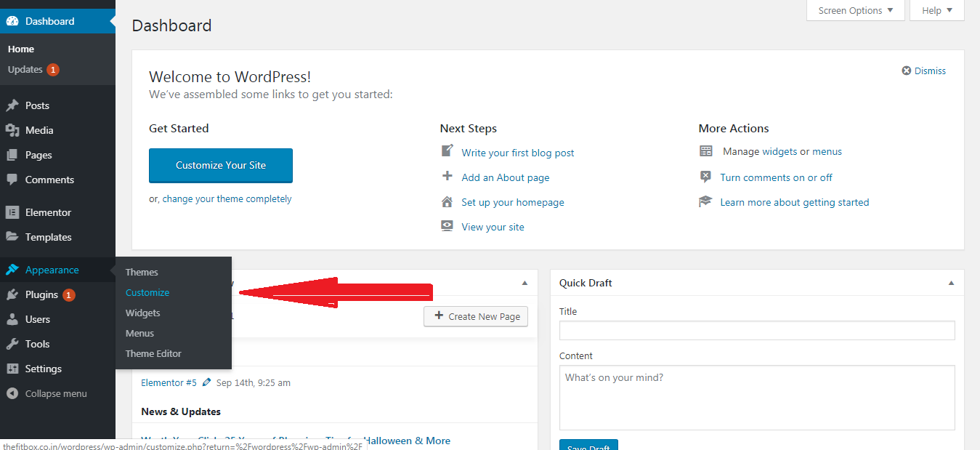Click the Updates count badge
Image resolution: width=980 pixels, height=450 pixels.
53,70
